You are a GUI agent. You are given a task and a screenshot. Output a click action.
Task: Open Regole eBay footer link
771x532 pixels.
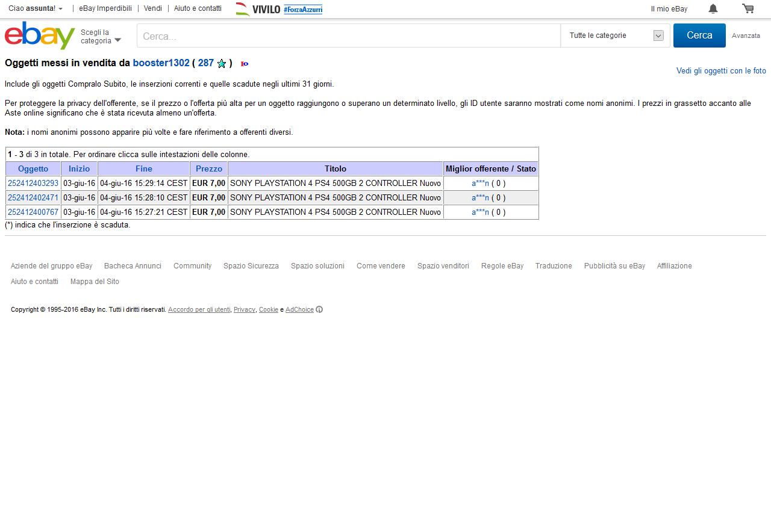(502, 266)
